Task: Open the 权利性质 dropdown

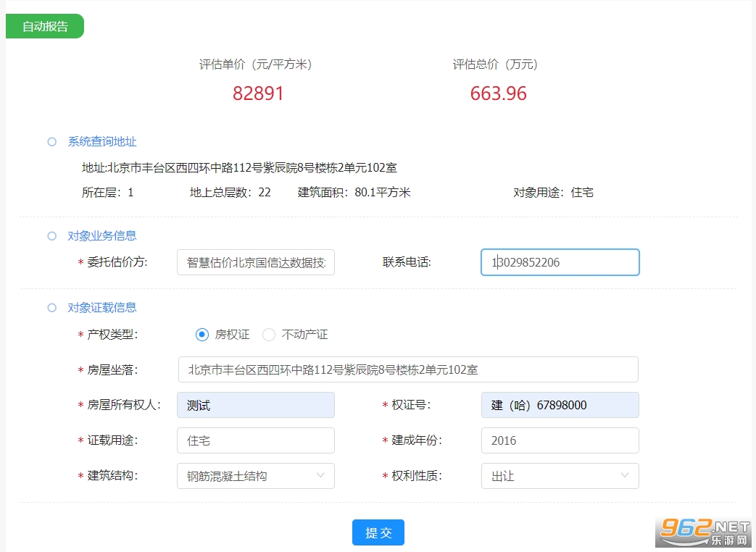Action: point(560,476)
